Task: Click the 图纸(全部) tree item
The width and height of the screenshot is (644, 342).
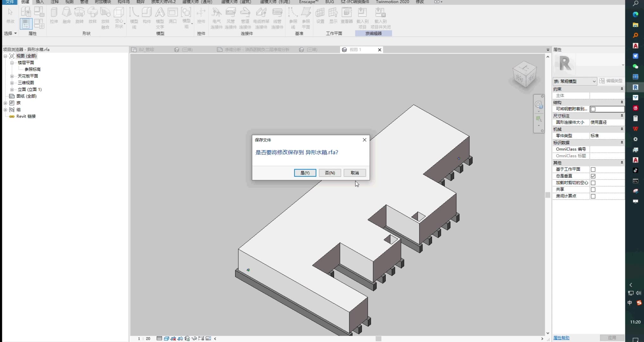Action: pyautogui.click(x=26, y=96)
